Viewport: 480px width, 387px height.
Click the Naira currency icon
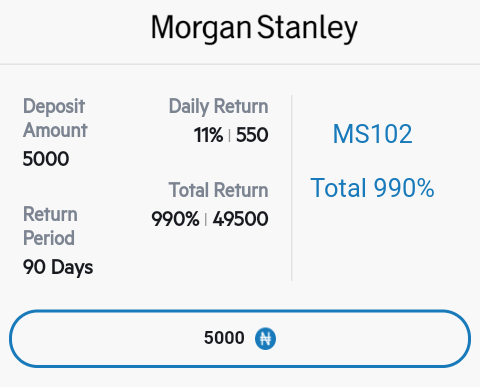(x=265, y=339)
